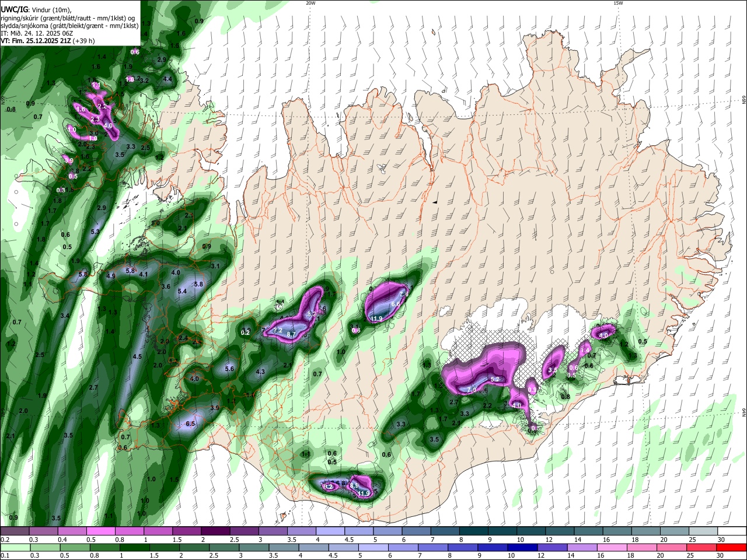Click the 5.4 precipitation value

(x=182, y=291)
